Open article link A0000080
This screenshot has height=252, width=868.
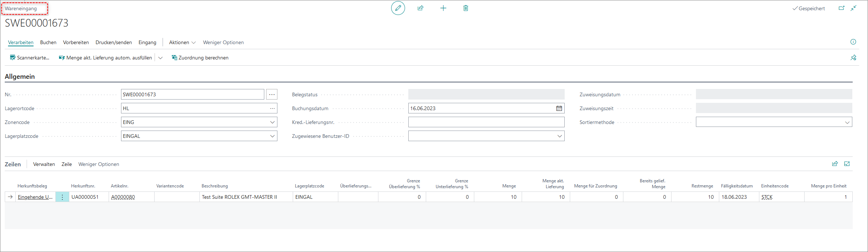tap(123, 197)
